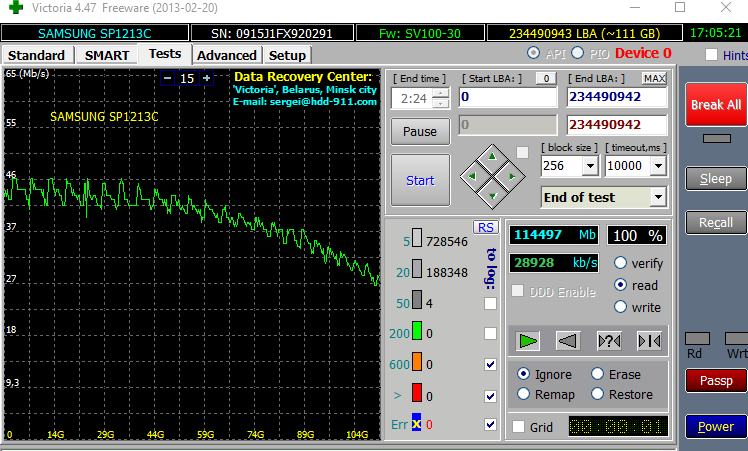This screenshot has height=451, width=748.
Task: Open the End of test dropdown
Action: tap(657, 198)
